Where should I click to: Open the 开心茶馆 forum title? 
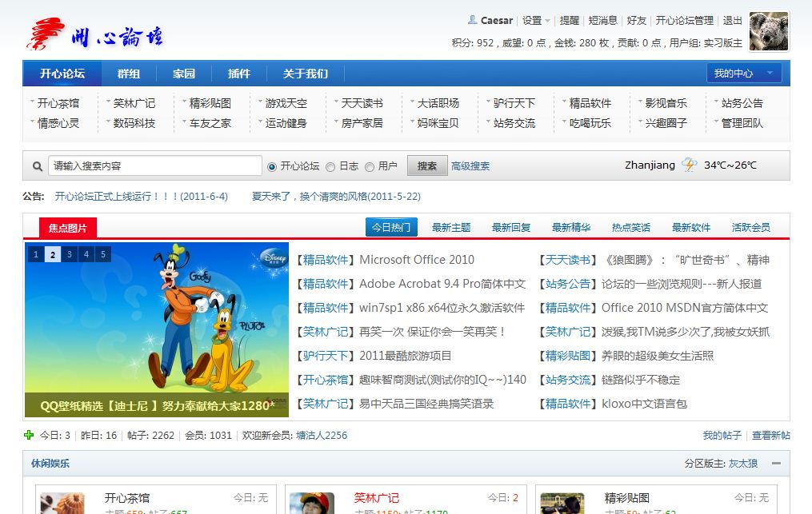click(x=127, y=498)
